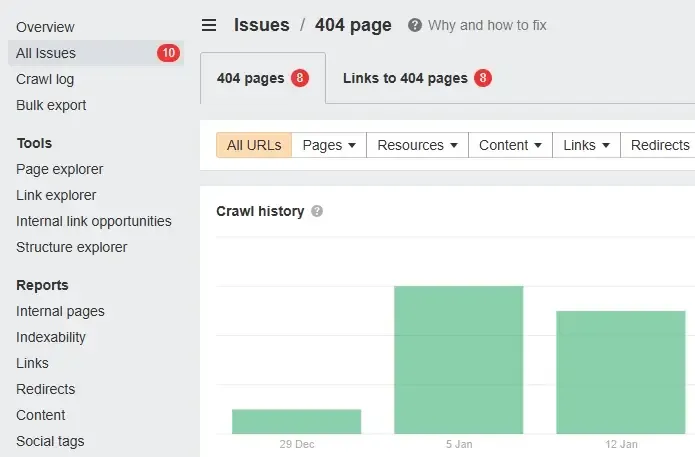The width and height of the screenshot is (695, 457).
Task: Click the question mark icon beside 404 page
Action: (415, 25)
